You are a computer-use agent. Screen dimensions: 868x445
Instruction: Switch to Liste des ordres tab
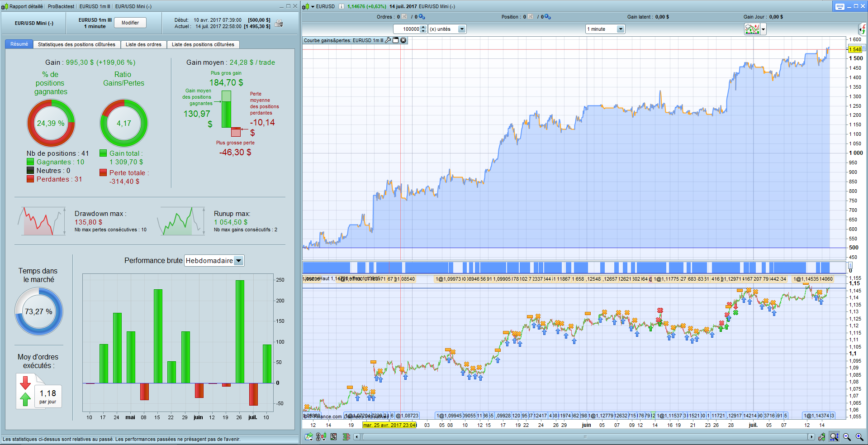143,44
